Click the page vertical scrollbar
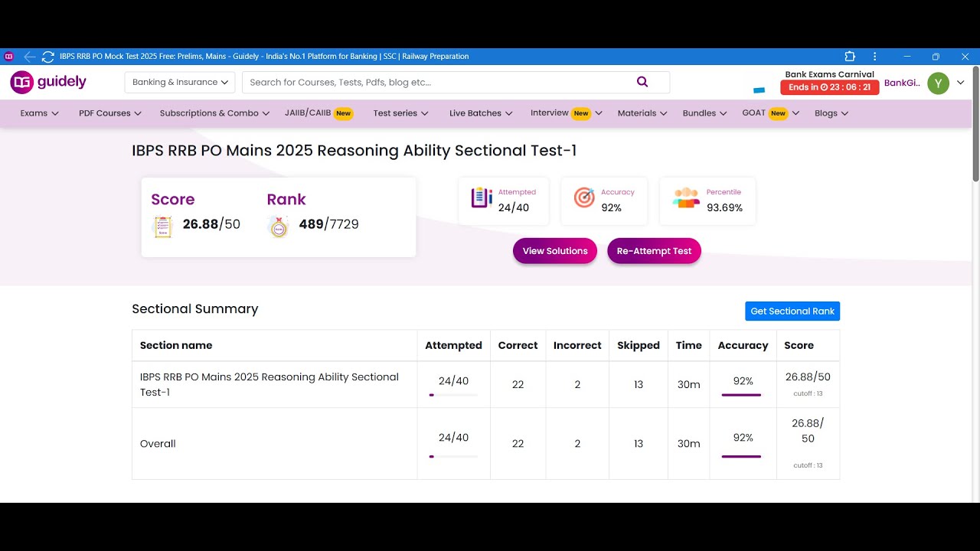This screenshot has height=551, width=980. pos(975,124)
